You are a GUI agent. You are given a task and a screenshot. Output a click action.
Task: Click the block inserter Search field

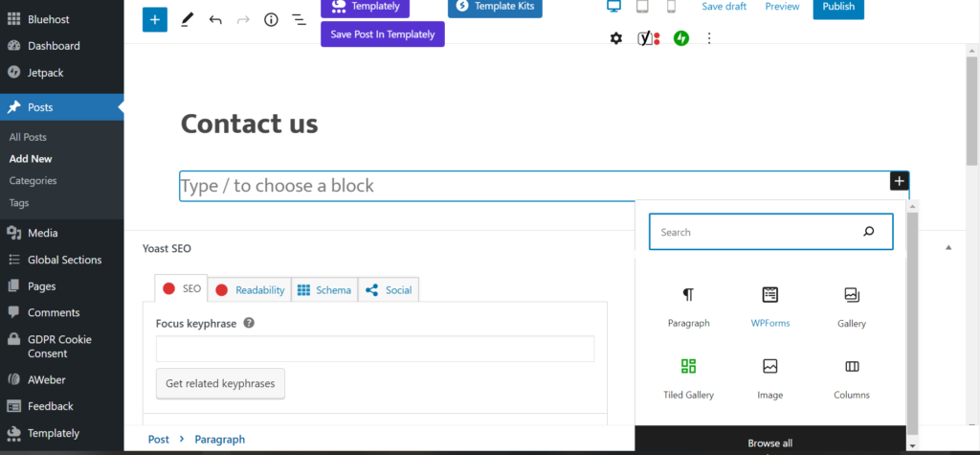click(770, 232)
